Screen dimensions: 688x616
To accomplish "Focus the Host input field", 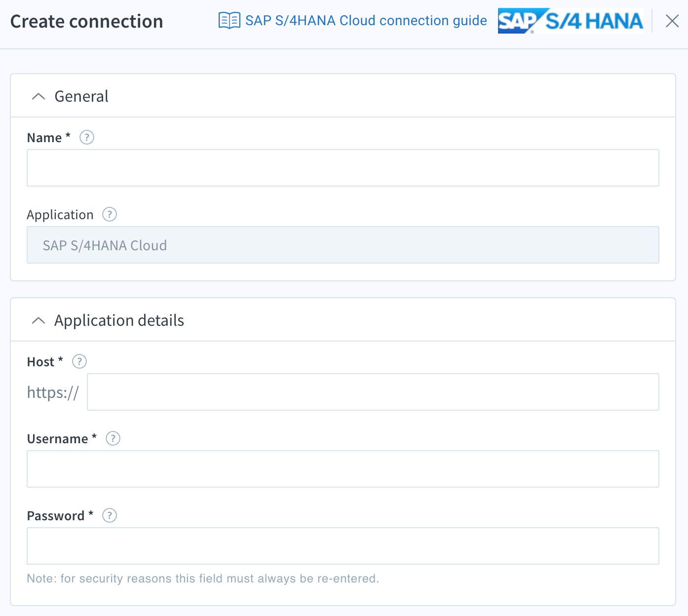I will click(373, 392).
